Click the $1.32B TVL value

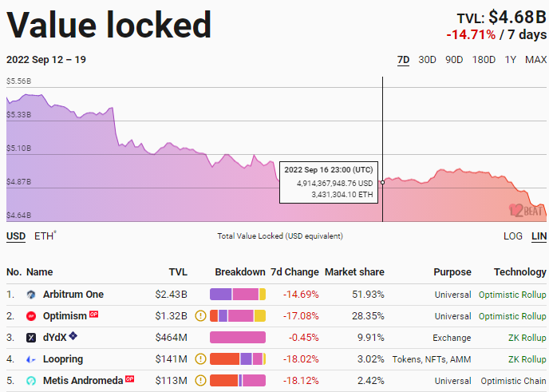coord(172,316)
